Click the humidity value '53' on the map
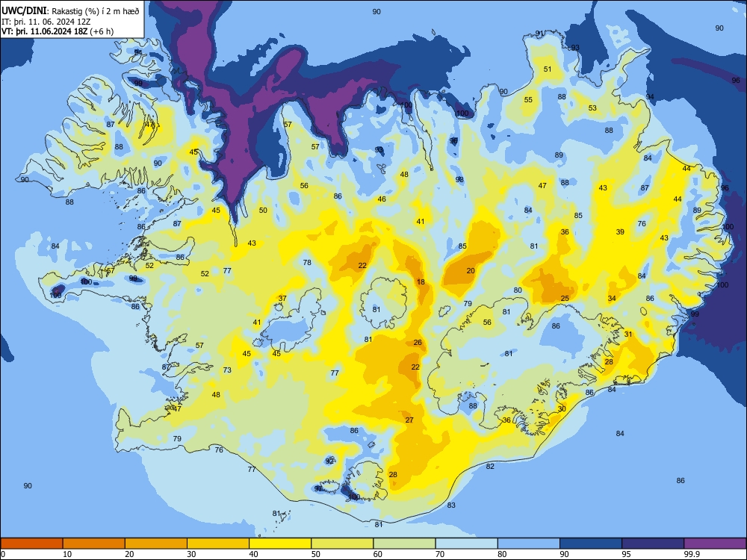This screenshot has width=747, height=560. tap(592, 108)
